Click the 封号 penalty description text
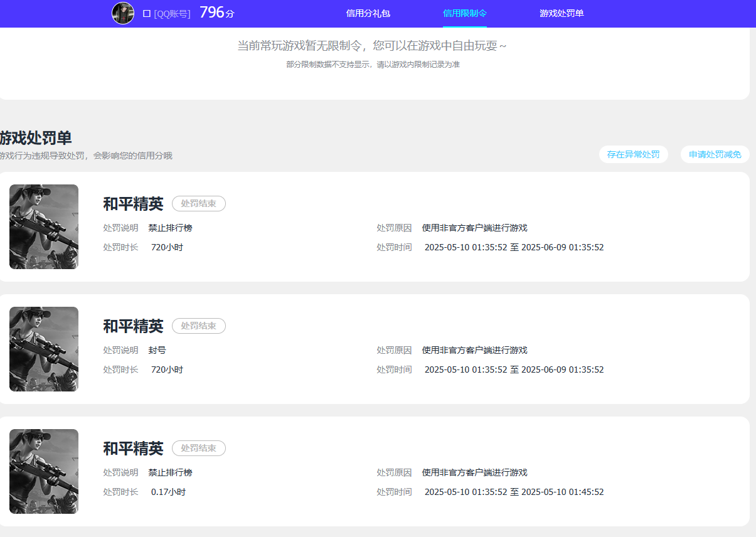Image resolution: width=756 pixels, height=537 pixels. pos(157,350)
